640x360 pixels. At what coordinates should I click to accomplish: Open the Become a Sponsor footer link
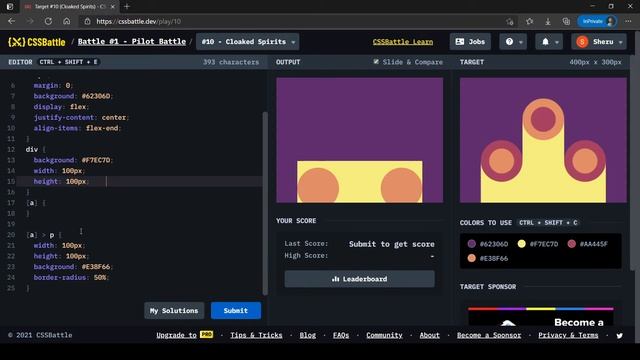tap(489, 335)
